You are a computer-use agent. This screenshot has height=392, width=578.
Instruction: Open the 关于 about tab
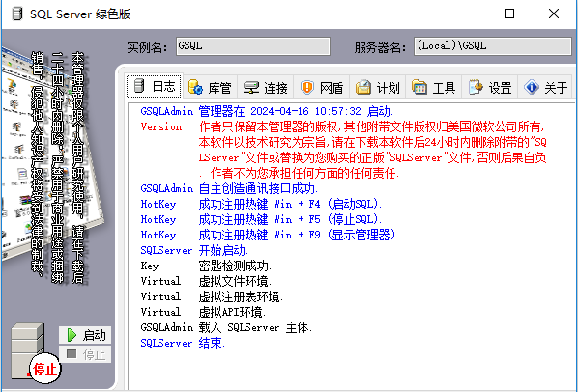tap(545, 88)
